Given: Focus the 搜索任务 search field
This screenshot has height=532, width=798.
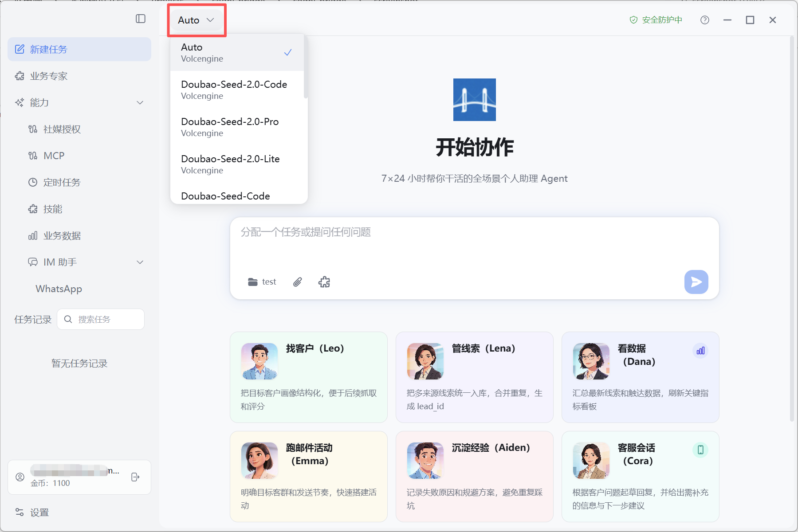Looking at the screenshot, I should point(101,319).
